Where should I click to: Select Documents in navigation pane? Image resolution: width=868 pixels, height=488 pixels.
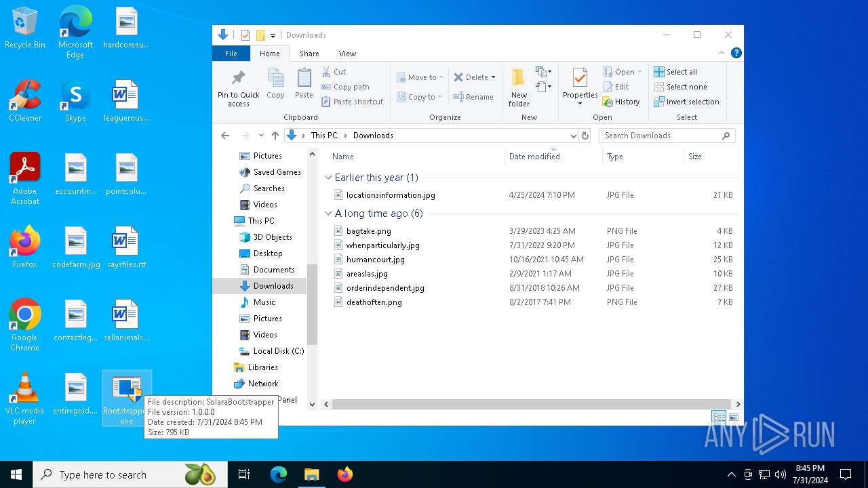[267, 270]
